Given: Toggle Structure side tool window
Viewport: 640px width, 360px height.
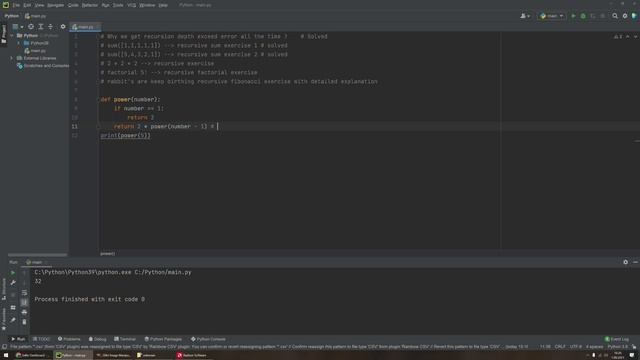Looking at the screenshot, I should click(x=4, y=289).
